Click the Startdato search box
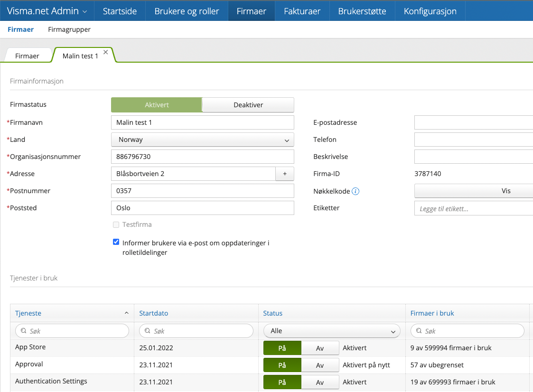Screen dimensions: 533x392 click(196, 331)
